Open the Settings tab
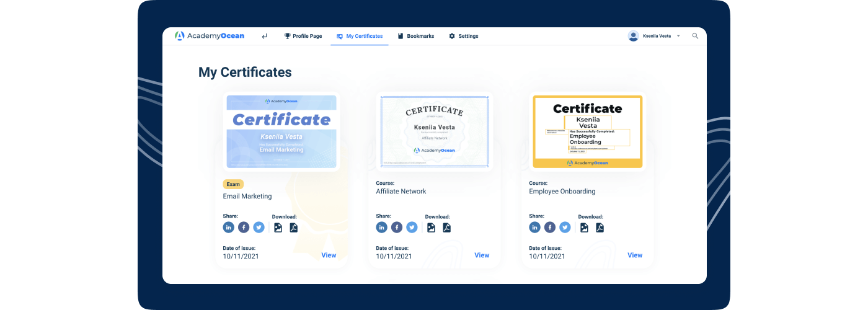This screenshot has height=310, width=868. click(x=464, y=36)
